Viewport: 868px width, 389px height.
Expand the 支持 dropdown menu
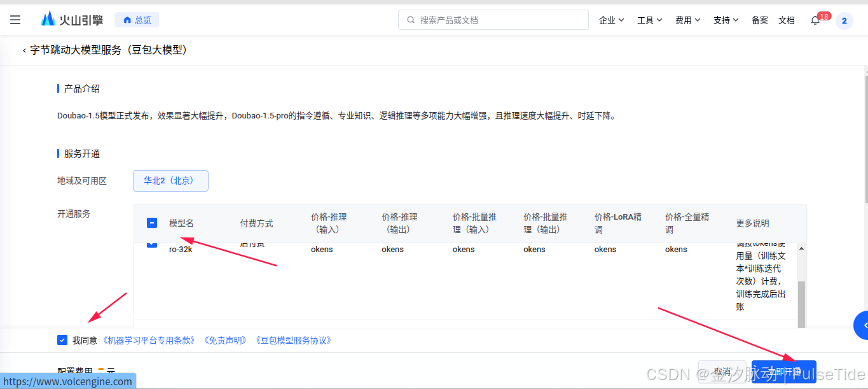726,20
